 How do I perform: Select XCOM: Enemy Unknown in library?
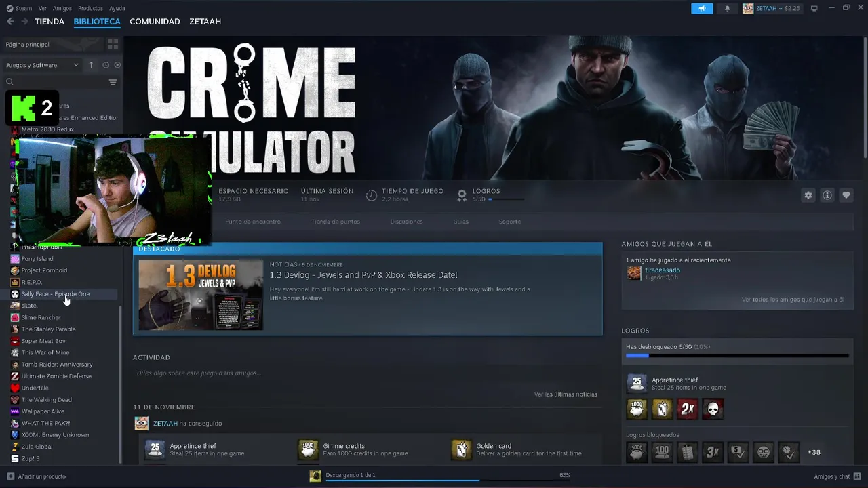[55, 435]
